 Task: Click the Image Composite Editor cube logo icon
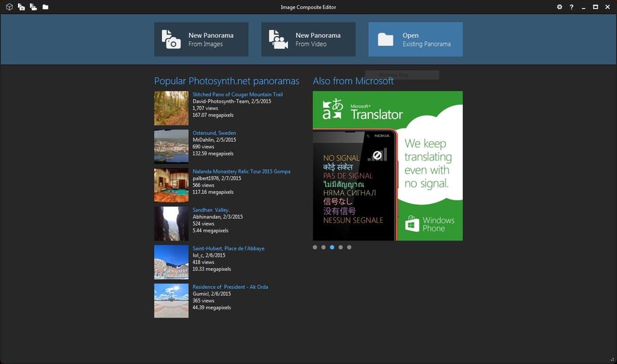[10, 7]
